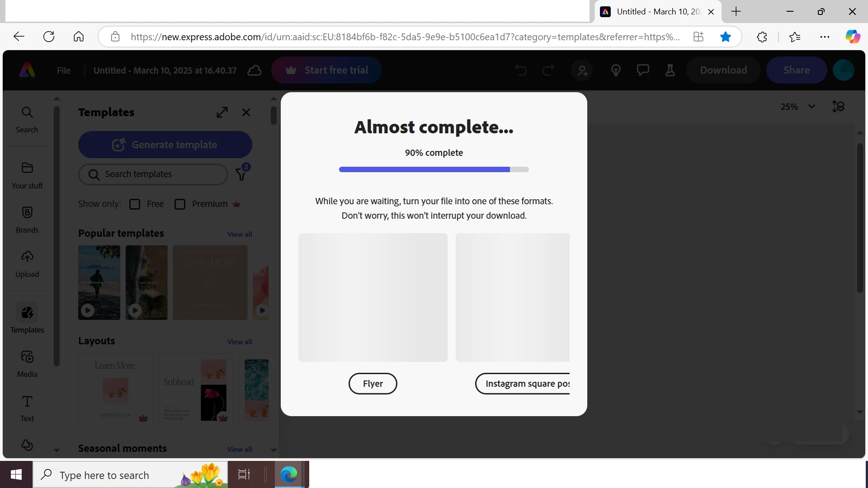Click the invite collaborators person icon
The width and height of the screenshot is (868, 488).
[582, 70]
